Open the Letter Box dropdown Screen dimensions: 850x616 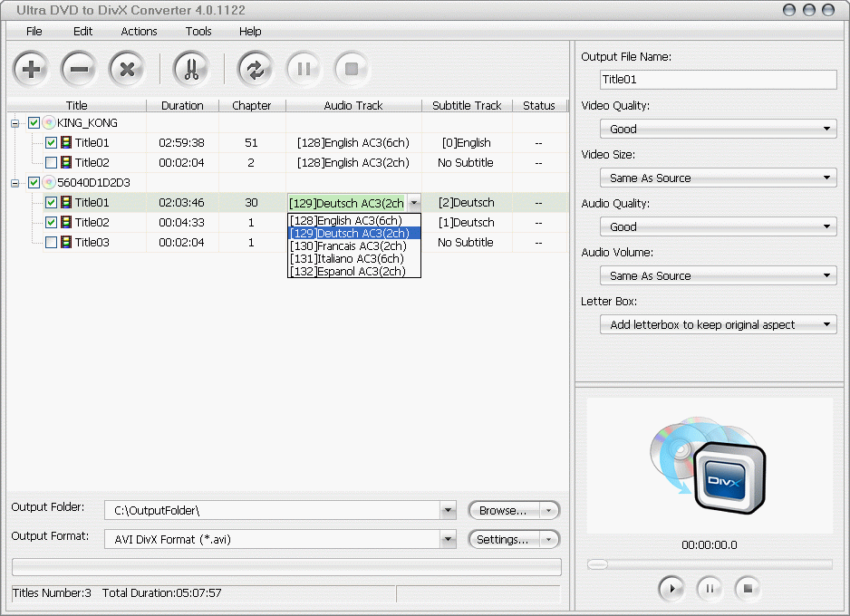718,324
